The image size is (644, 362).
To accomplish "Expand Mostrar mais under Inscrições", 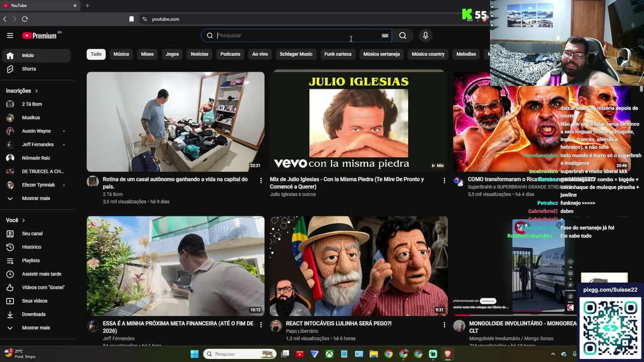I will click(x=36, y=199).
